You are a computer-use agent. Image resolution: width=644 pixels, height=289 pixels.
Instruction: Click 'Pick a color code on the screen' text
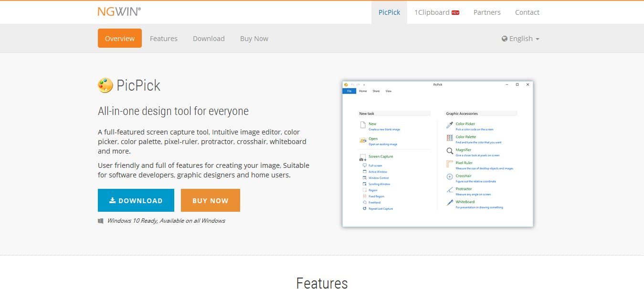click(475, 129)
